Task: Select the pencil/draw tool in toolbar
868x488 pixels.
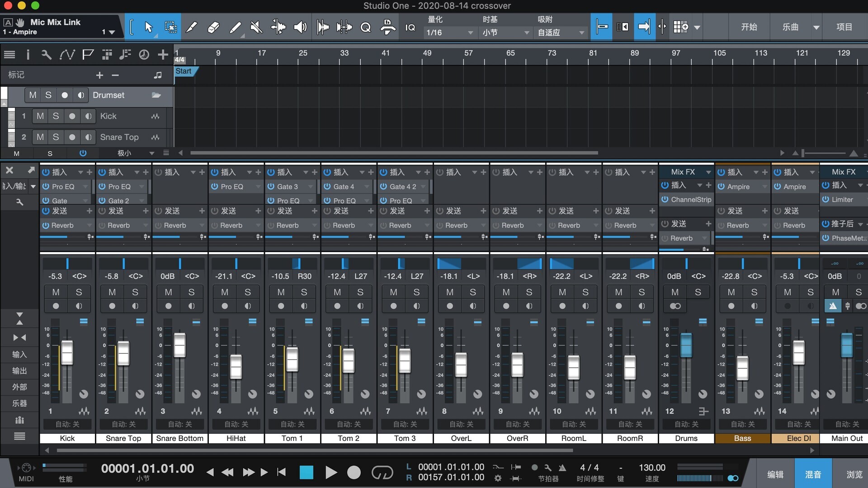Action: tap(191, 26)
